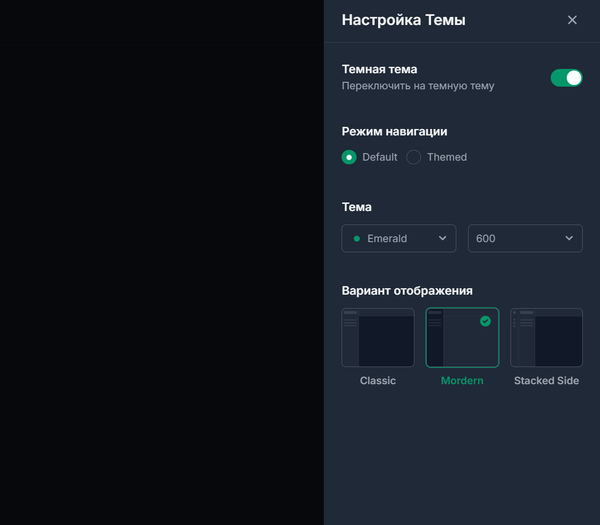Open the 600 shade level dropdown
Screen dimensions: 600x525
(x=525, y=238)
